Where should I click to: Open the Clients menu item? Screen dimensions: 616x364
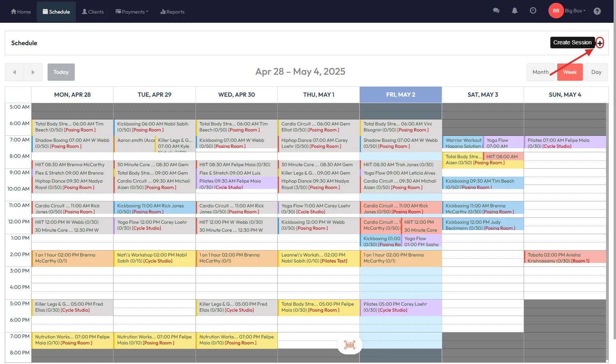click(x=93, y=12)
